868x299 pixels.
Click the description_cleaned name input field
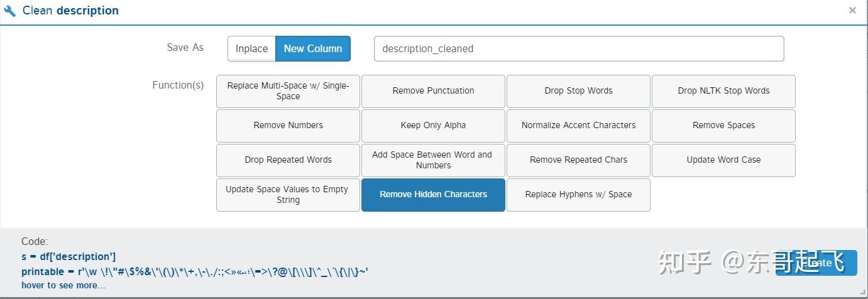(x=578, y=48)
